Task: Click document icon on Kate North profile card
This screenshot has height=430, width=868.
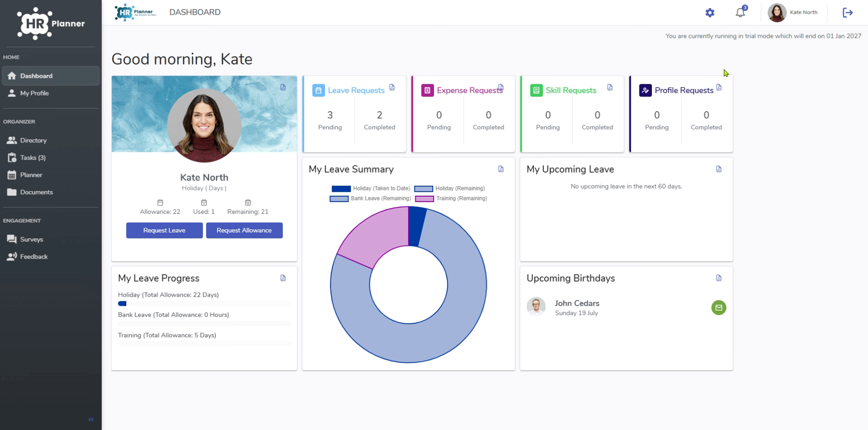Action: 283,87
